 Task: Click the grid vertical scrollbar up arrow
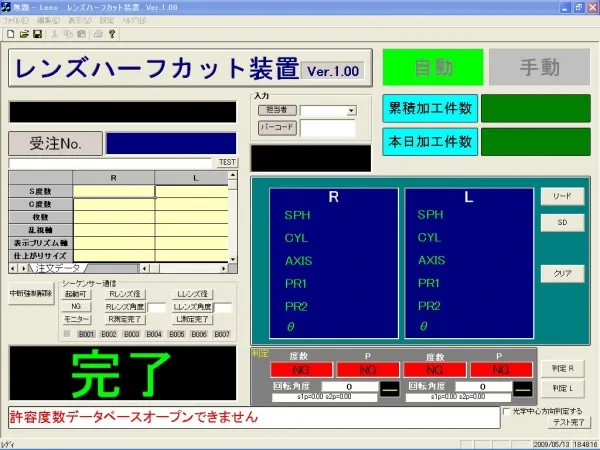tap(233, 175)
